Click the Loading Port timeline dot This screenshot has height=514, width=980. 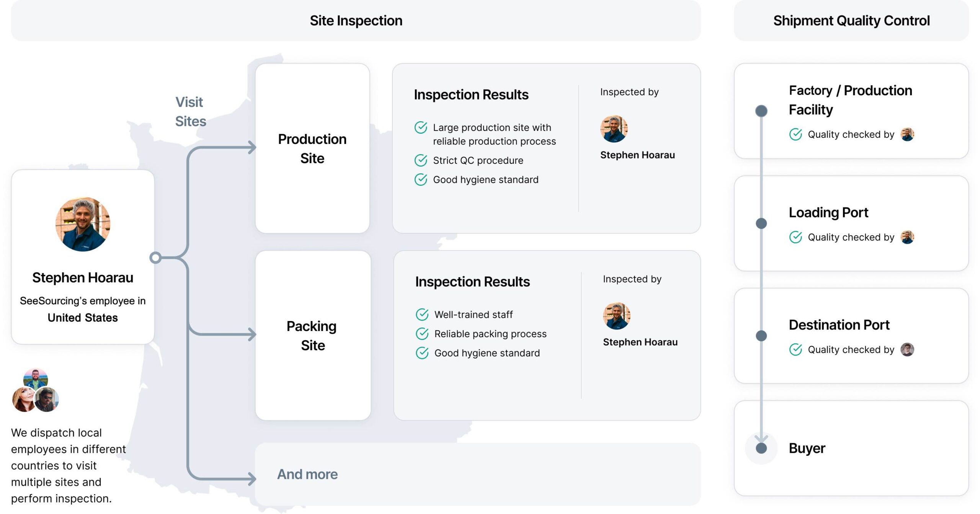[x=761, y=223]
